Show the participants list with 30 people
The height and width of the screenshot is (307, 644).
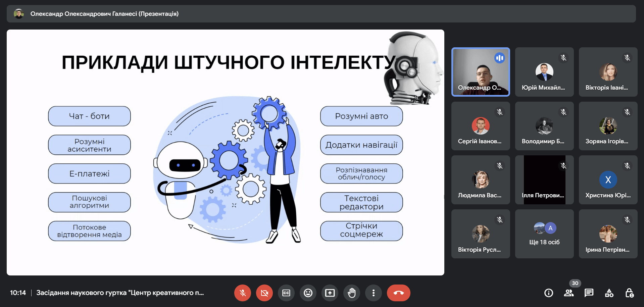[x=569, y=293]
